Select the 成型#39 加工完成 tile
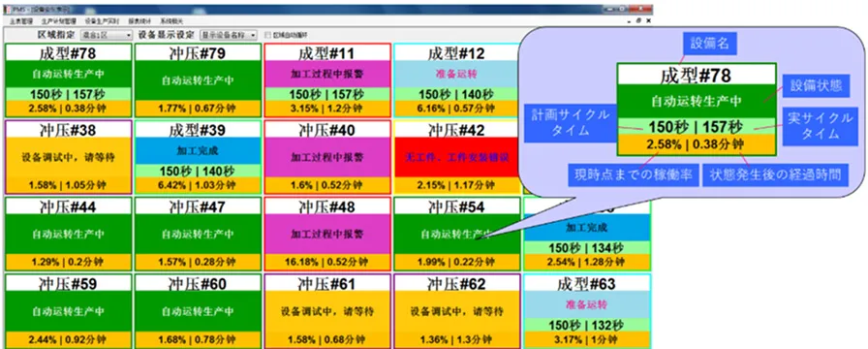Screen dimensions: 868x349 tap(198, 157)
